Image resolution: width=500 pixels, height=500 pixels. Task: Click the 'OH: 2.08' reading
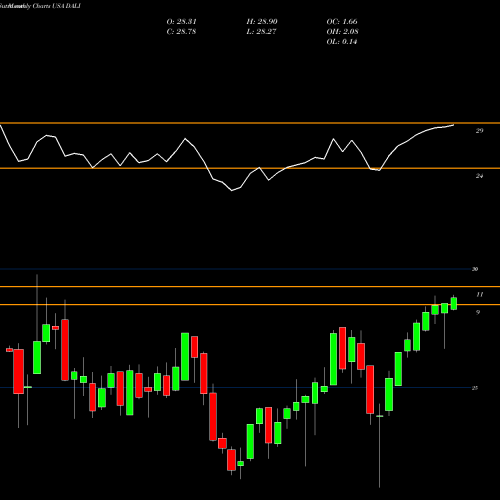(342, 32)
